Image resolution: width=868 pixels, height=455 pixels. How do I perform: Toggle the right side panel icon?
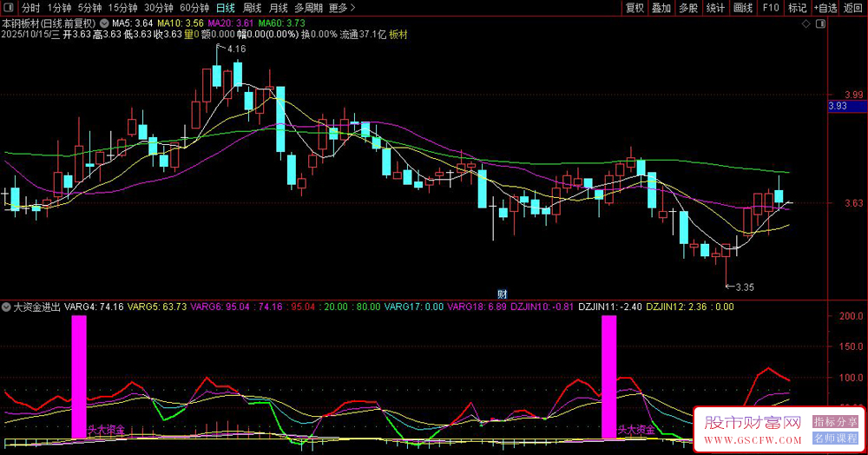point(821,23)
